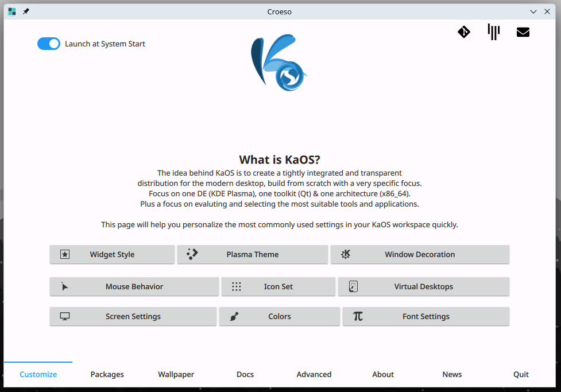561x392 pixels.
Task: Minimize the Croeso window via chevron button
Action: pos(533,11)
